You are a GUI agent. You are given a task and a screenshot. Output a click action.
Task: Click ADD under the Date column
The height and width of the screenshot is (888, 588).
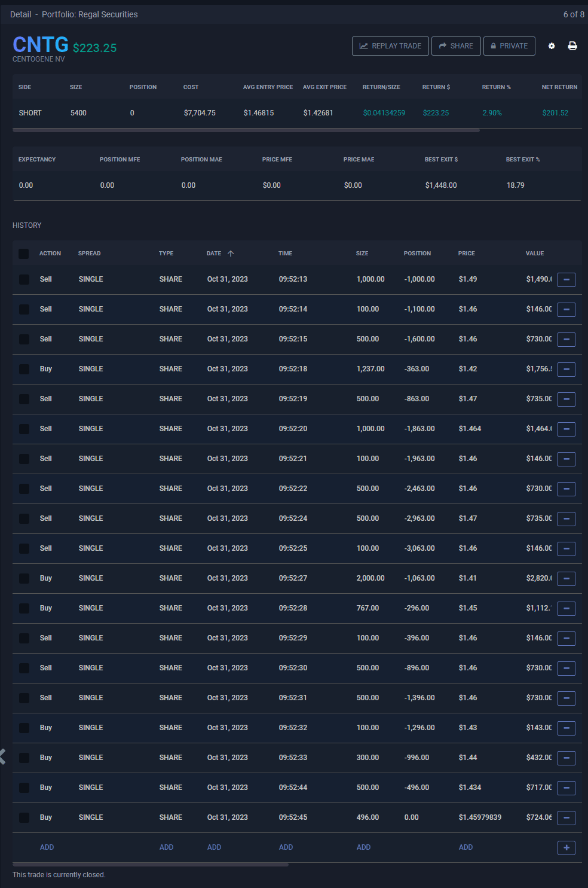[x=214, y=847]
